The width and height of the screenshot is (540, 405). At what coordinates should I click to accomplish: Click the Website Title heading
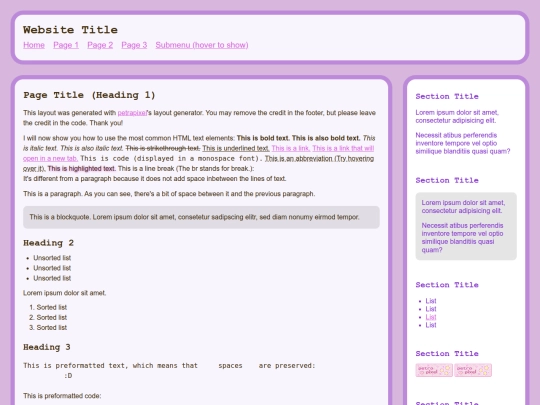point(70,30)
